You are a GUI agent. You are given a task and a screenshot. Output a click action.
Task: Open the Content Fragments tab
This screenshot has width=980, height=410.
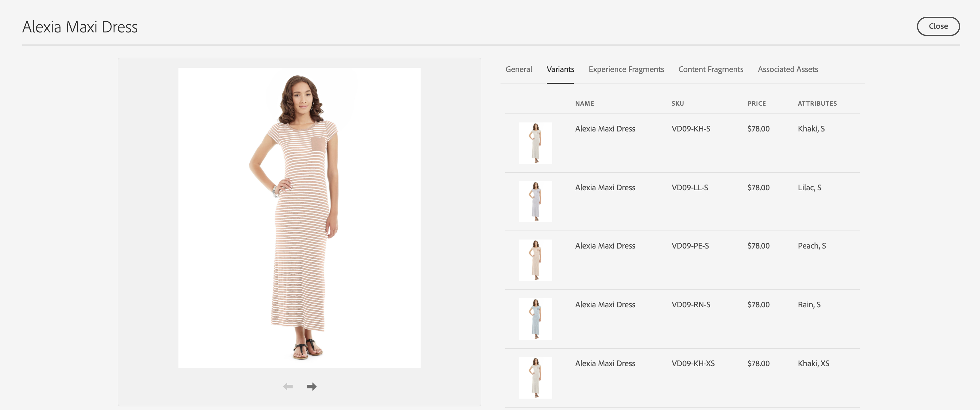(x=710, y=69)
